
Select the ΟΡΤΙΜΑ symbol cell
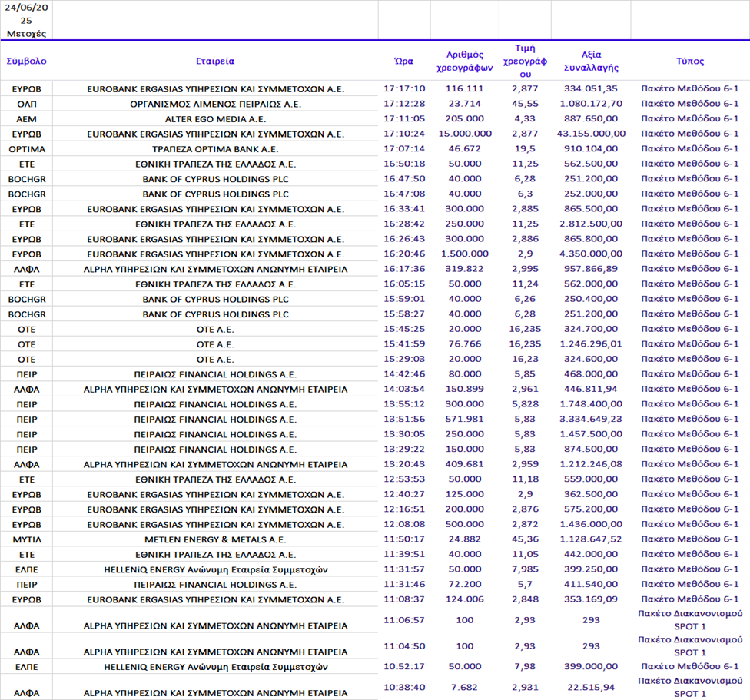coord(27,149)
